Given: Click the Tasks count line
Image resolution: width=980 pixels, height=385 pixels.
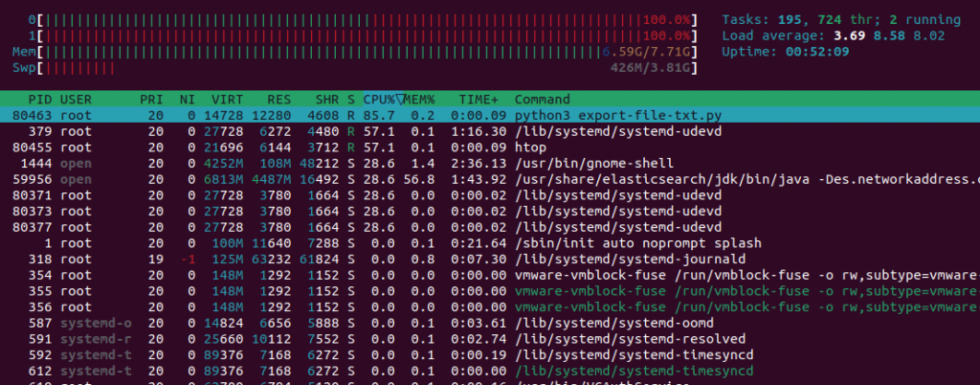Looking at the screenshot, I should (x=841, y=20).
